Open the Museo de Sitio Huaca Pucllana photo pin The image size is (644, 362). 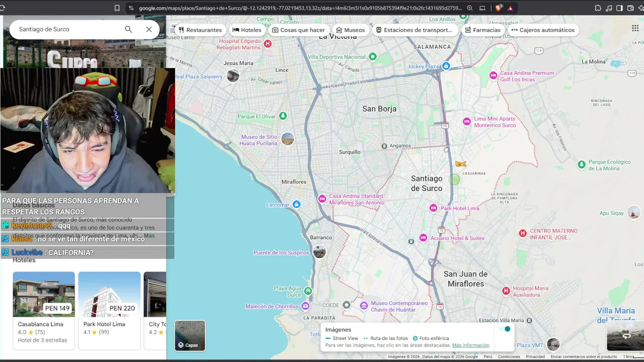[288, 139]
